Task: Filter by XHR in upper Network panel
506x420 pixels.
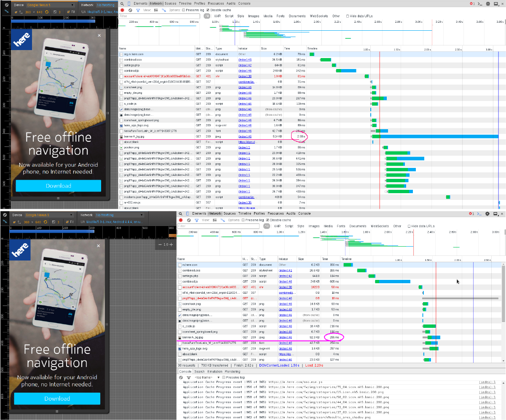Action: [x=218, y=16]
